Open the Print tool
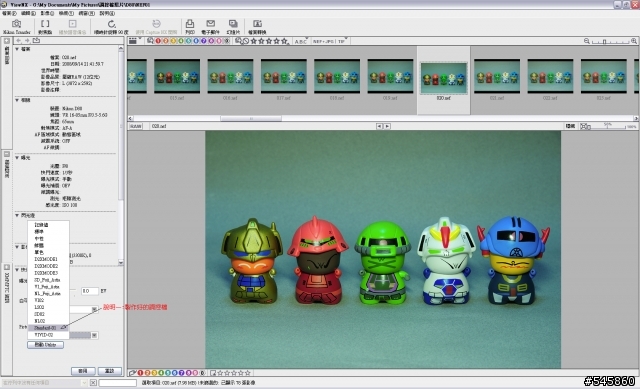Viewport: 640px width, 389px height. 190,27
